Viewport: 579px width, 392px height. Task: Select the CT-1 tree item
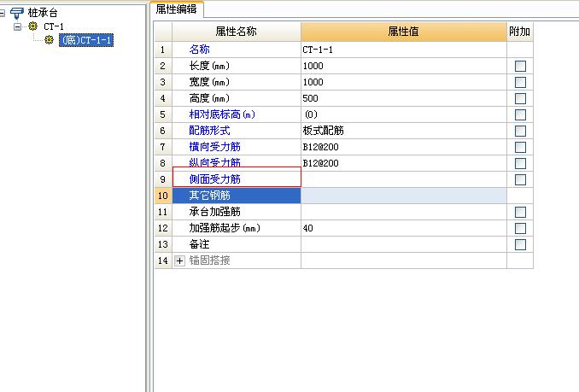pos(54,26)
